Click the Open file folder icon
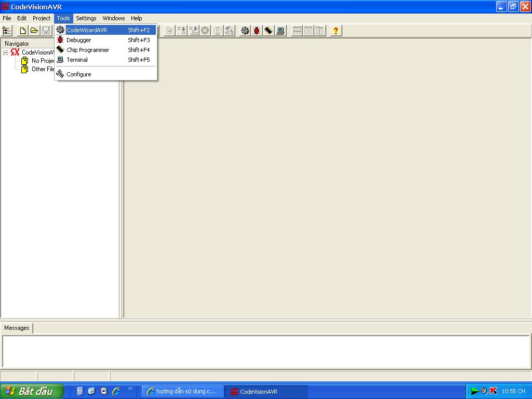This screenshot has height=399, width=532. [x=34, y=31]
